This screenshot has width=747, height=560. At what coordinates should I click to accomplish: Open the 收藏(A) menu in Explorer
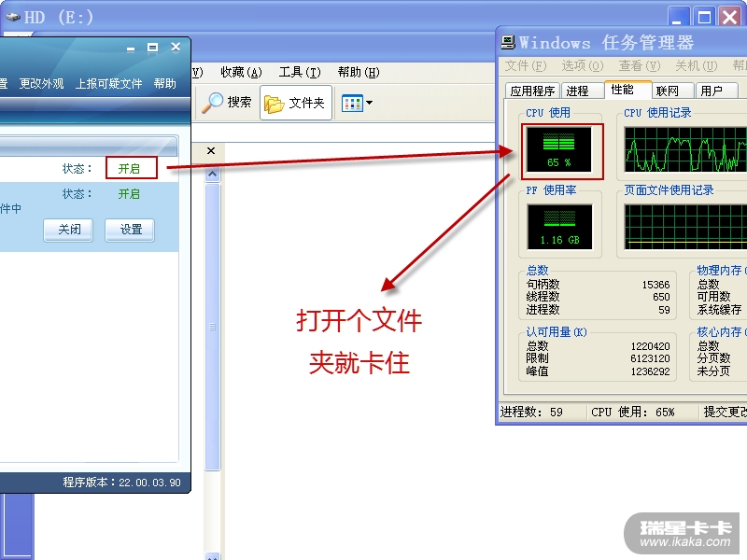click(x=241, y=73)
